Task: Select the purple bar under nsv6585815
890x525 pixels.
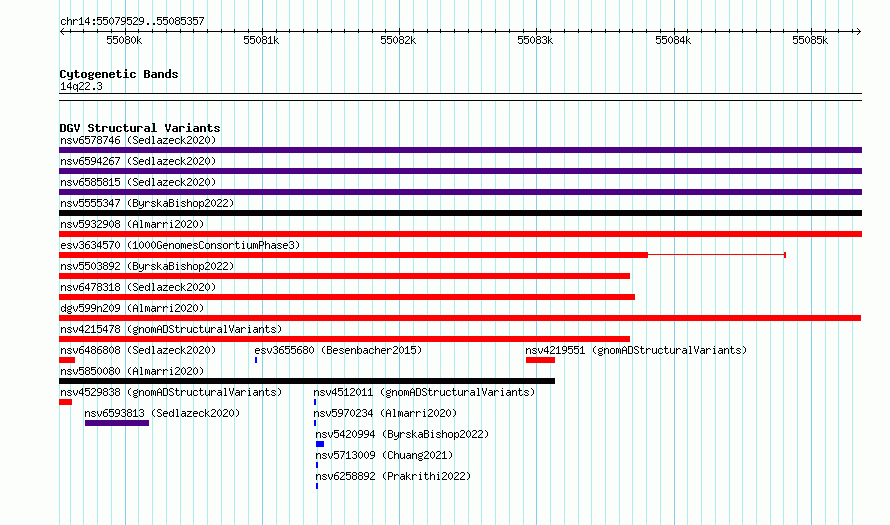Action: [x=460, y=192]
